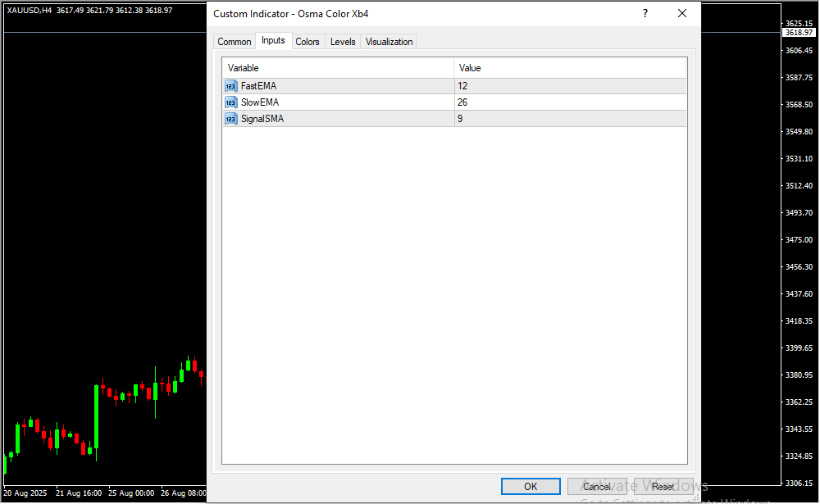Click the integer icon beside SlowEMA
The height and width of the screenshot is (504, 820).
tap(230, 102)
